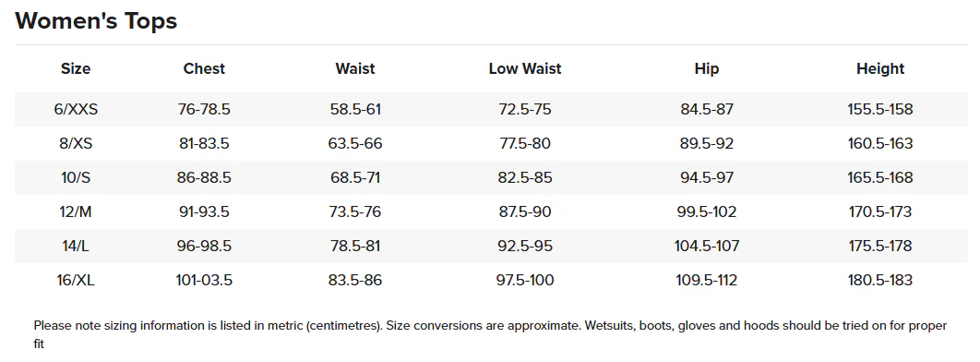Click the Women's Tops heading
The image size is (980, 362).
[x=96, y=21]
